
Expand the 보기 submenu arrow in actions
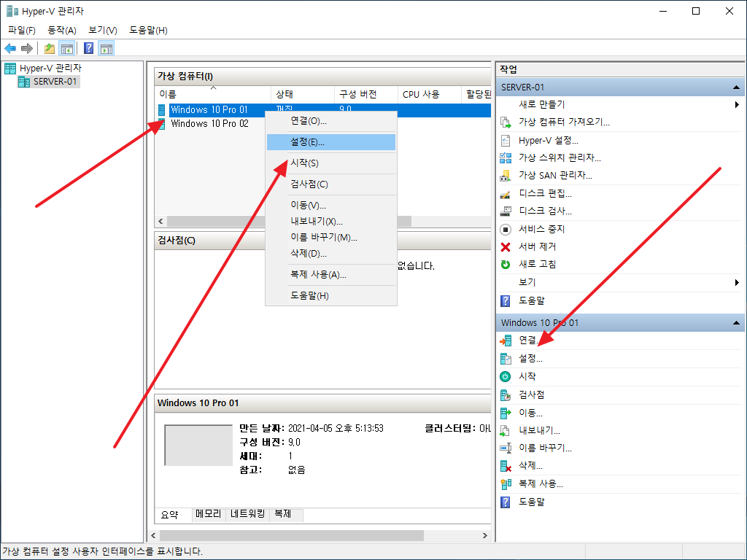(x=737, y=282)
